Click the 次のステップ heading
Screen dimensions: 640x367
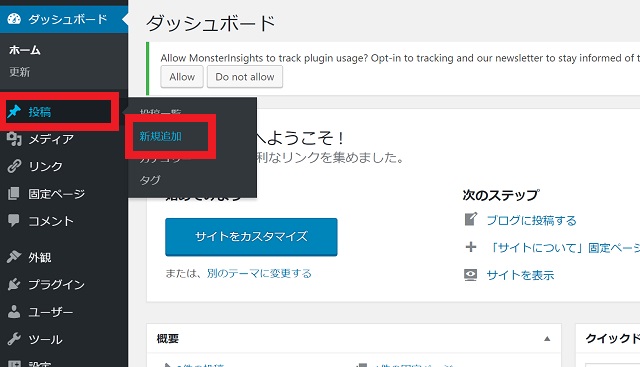coord(501,195)
